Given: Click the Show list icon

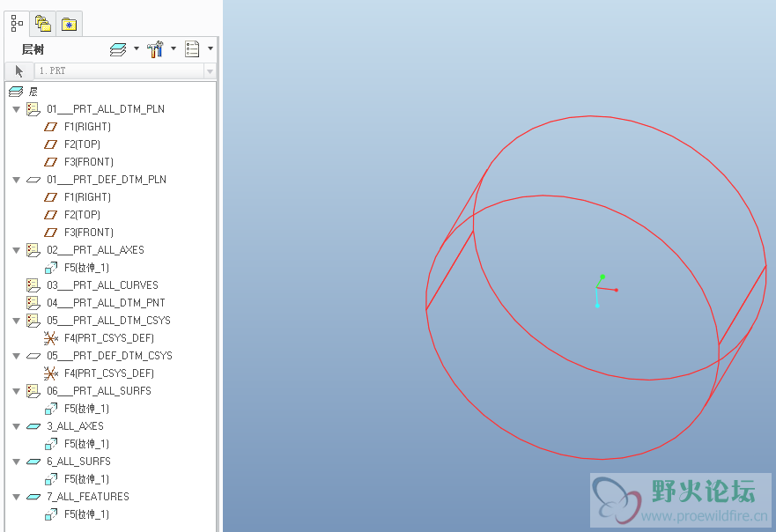Looking at the screenshot, I should click(192, 49).
